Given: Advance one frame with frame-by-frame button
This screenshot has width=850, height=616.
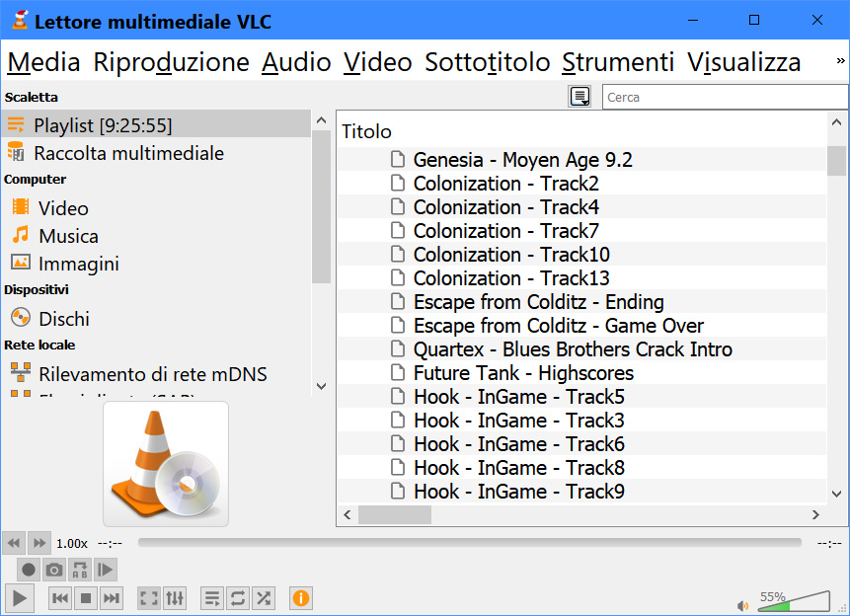Looking at the screenshot, I should [x=106, y=570].
